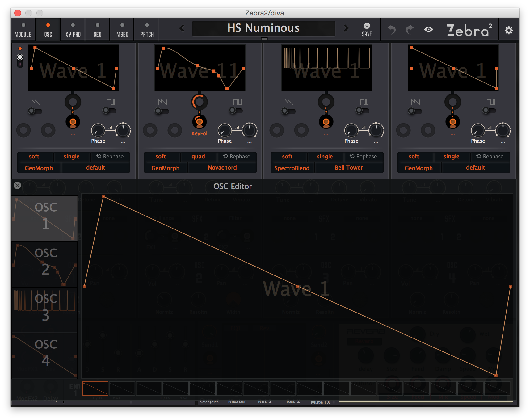Click oscillator 2 orange wave knob
The image size is (530, 420).
[200, 102]
